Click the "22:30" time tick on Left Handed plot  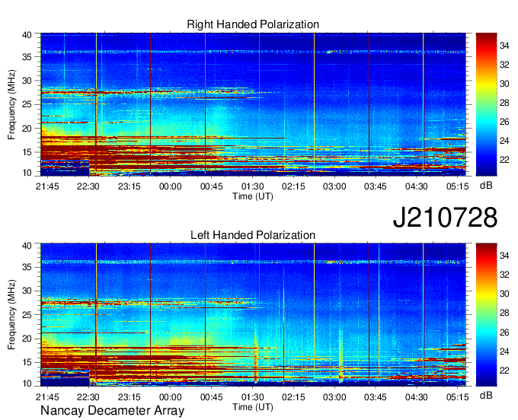point(88,397)
